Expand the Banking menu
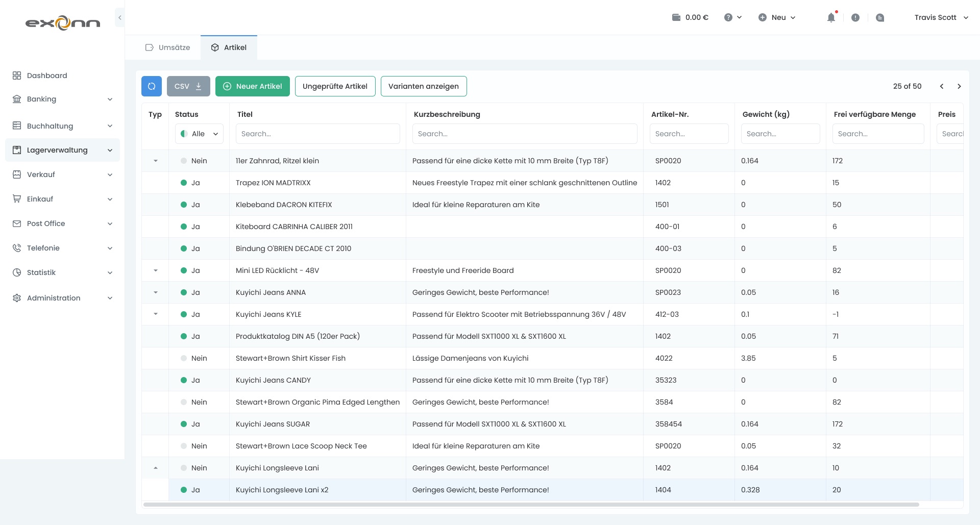Screen dimensions: 980x525 [62, 99]
